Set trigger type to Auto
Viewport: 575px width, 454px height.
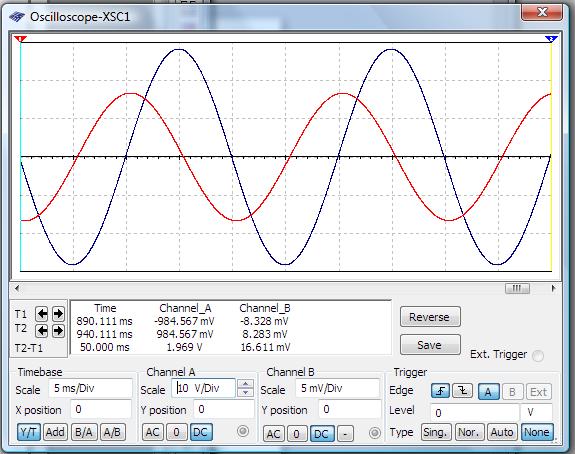click(502, 432)
